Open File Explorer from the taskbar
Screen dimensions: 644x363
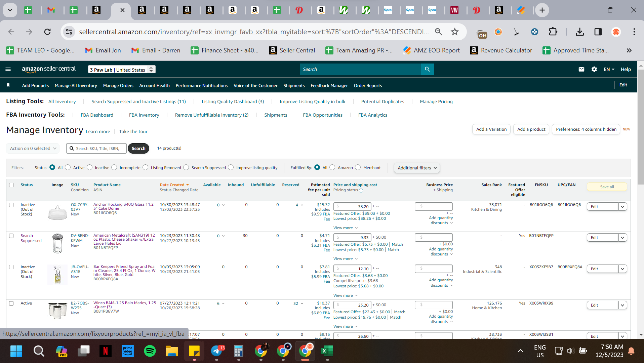(172, 351)
